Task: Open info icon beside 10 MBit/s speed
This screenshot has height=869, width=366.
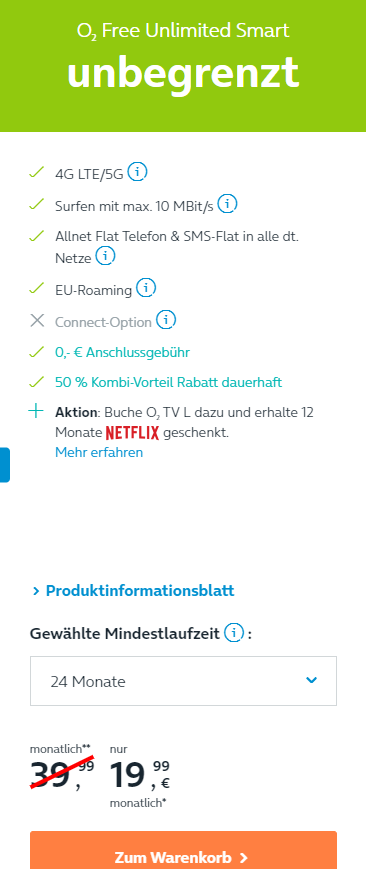Action: click(x=227, y=204)
